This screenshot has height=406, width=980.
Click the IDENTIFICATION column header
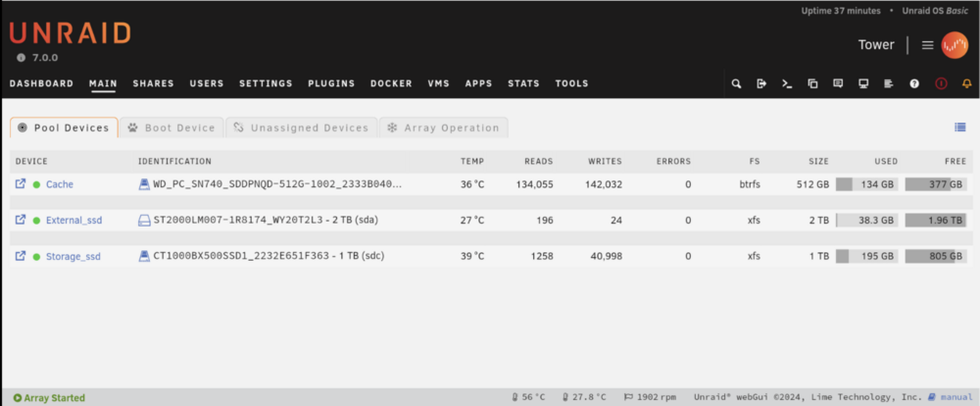[x=174, y=162]
